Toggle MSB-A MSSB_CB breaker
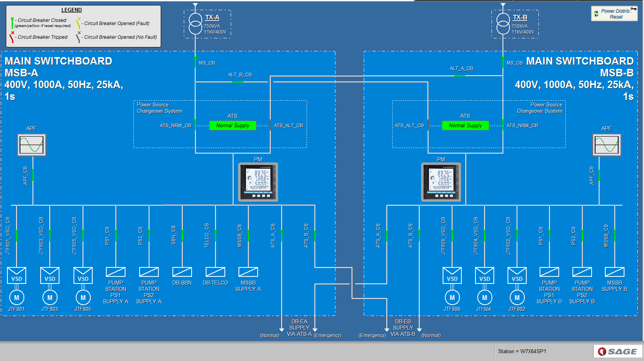The image size is (644, 361). [x=248, y=236]
